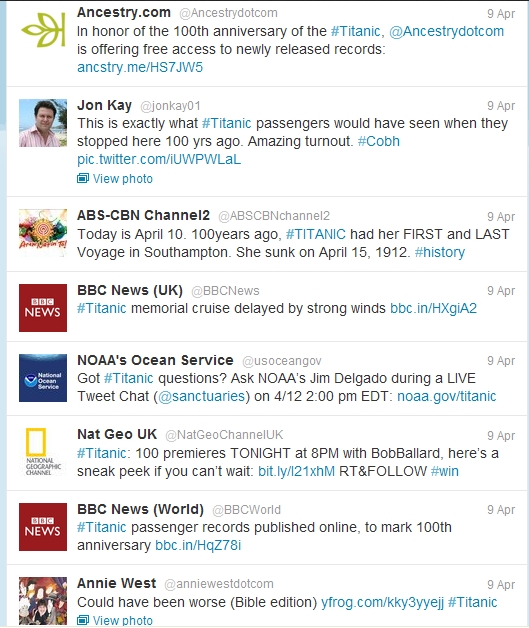Open Annie West's cartoon avatar
Viewport: 529px width, 628px height.
[43, 601]
